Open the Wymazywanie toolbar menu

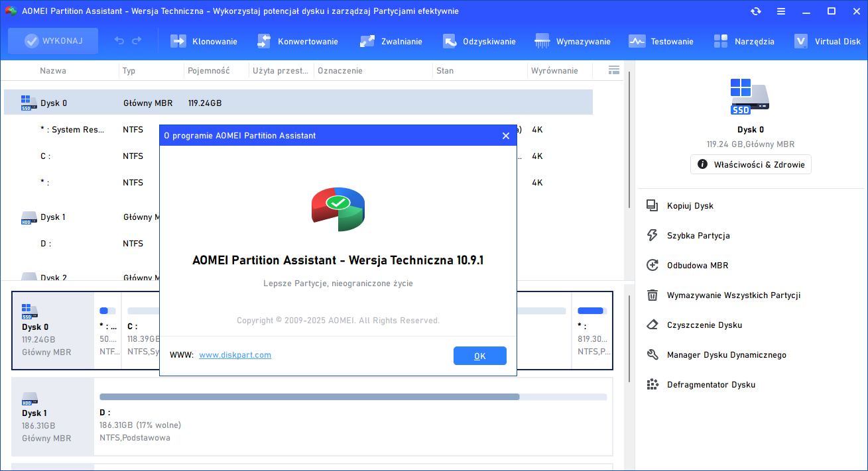tap(573, 41)
